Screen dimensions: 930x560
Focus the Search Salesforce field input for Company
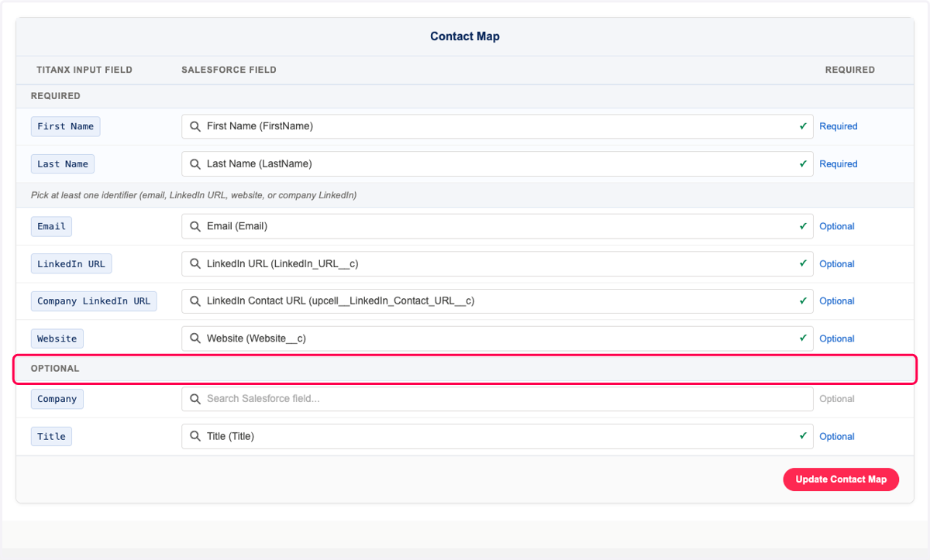pos(498,399)
